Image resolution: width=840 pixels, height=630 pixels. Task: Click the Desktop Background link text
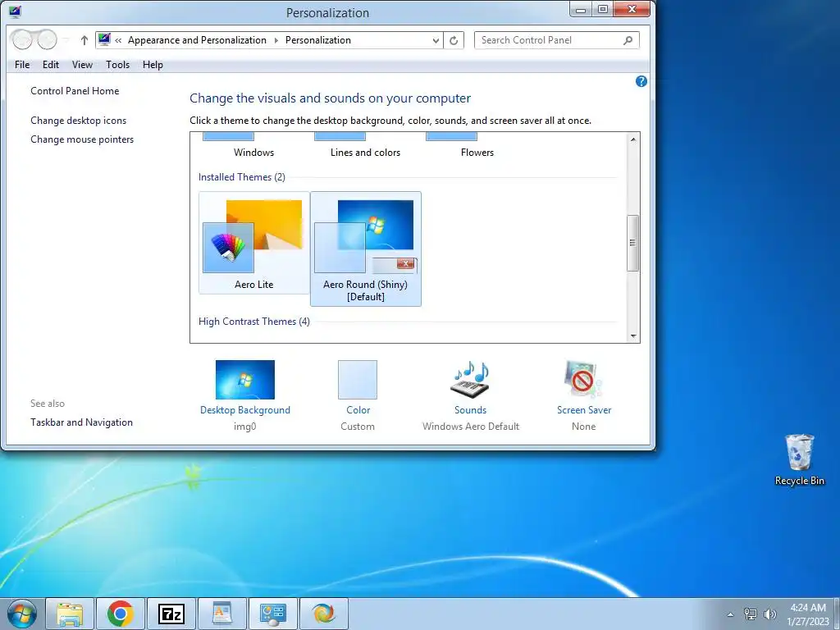[244, 410]
